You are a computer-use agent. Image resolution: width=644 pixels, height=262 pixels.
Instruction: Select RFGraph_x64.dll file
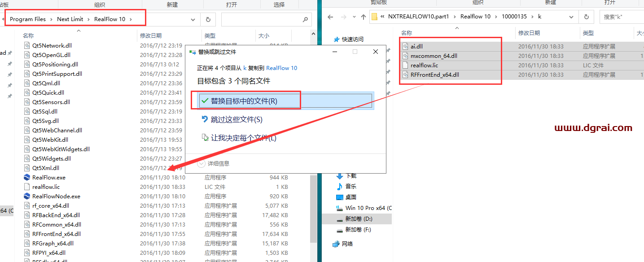click(x=53, y=243)
